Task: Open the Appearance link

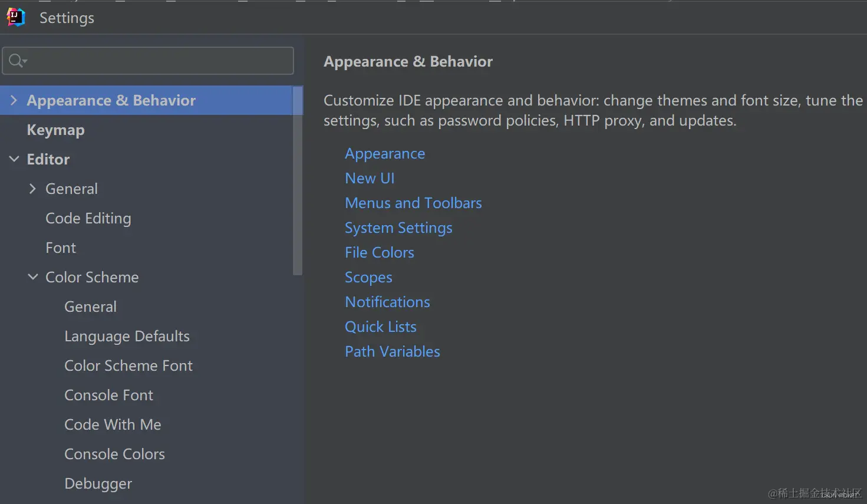Action: [385, 154]
